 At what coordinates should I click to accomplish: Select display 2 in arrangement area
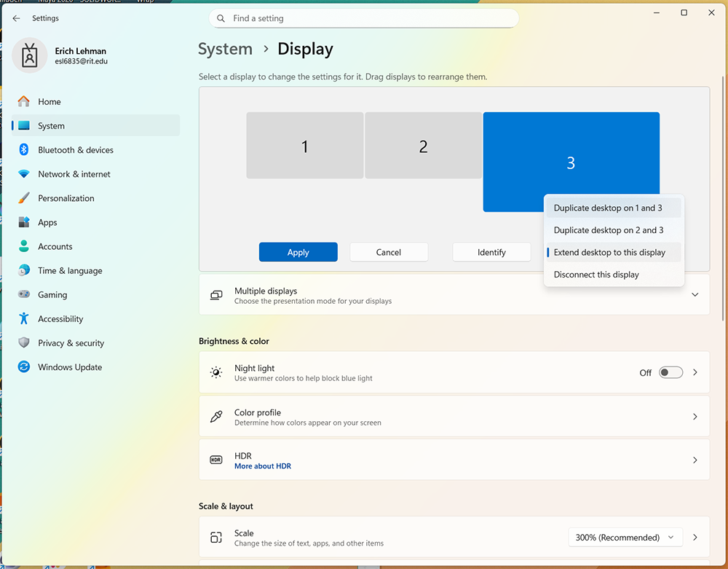click(x=423, y=146)
